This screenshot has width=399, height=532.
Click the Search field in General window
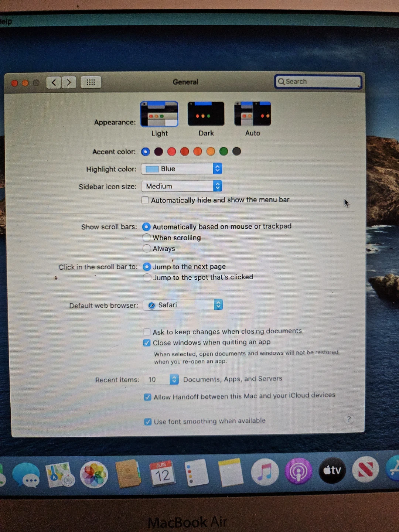coord(318,82)
